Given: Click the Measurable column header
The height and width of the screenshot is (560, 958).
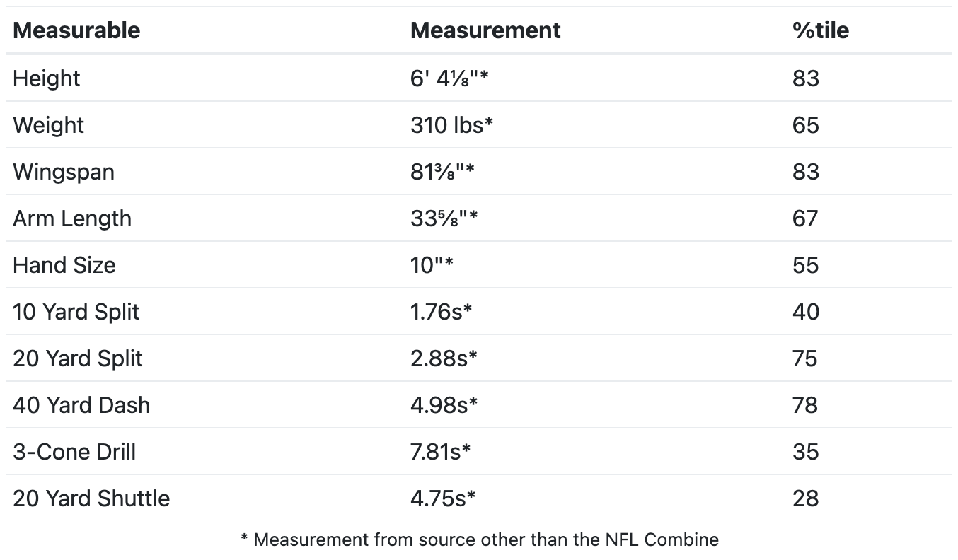Looking at the screenshot, I should pyautogui.click(x=76, y=30).
